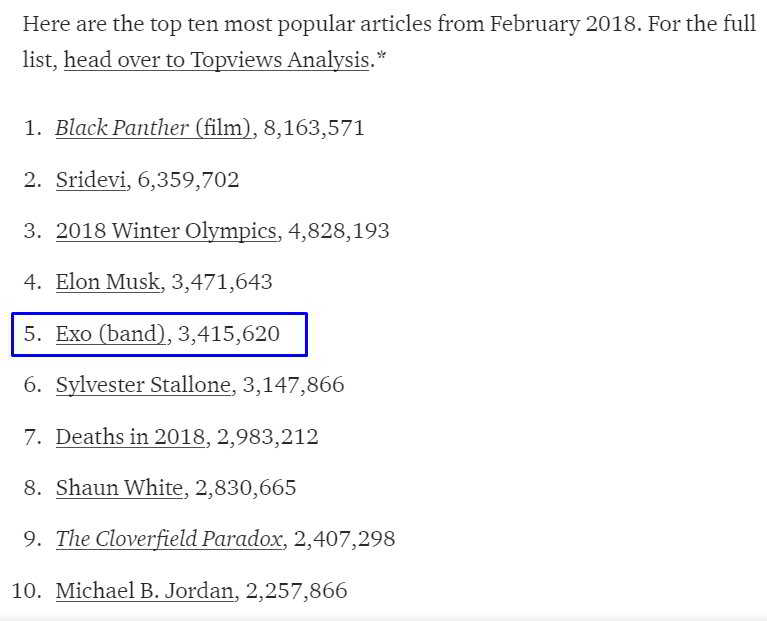Open The Cloverfield Paradox article

169,539
